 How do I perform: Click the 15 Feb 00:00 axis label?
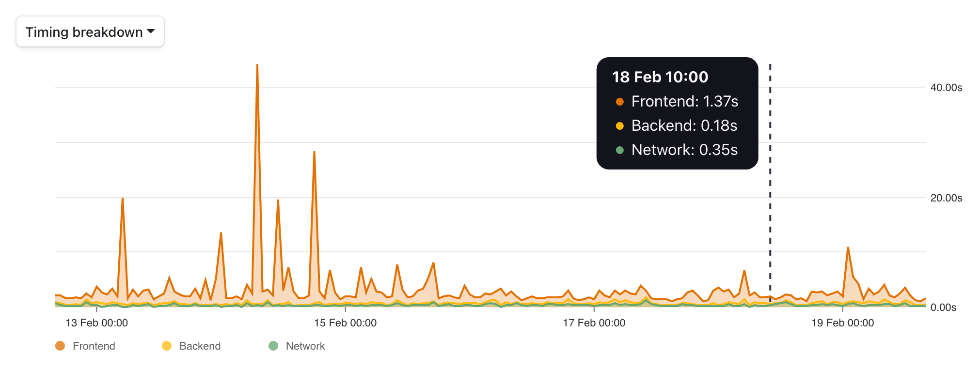coord(345,323)
